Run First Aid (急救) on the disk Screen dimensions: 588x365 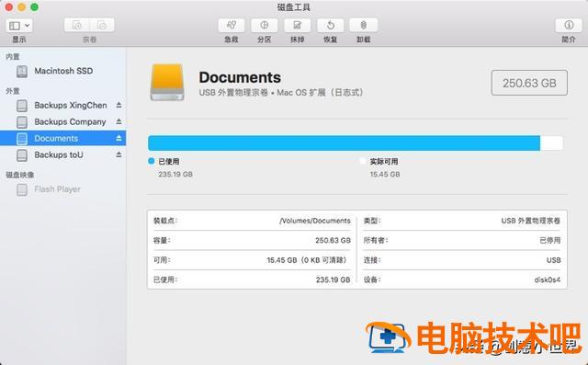(x=232, y=25)
